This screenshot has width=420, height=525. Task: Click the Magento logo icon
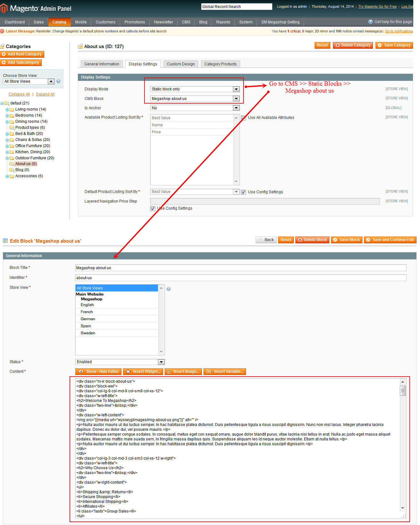4,8
